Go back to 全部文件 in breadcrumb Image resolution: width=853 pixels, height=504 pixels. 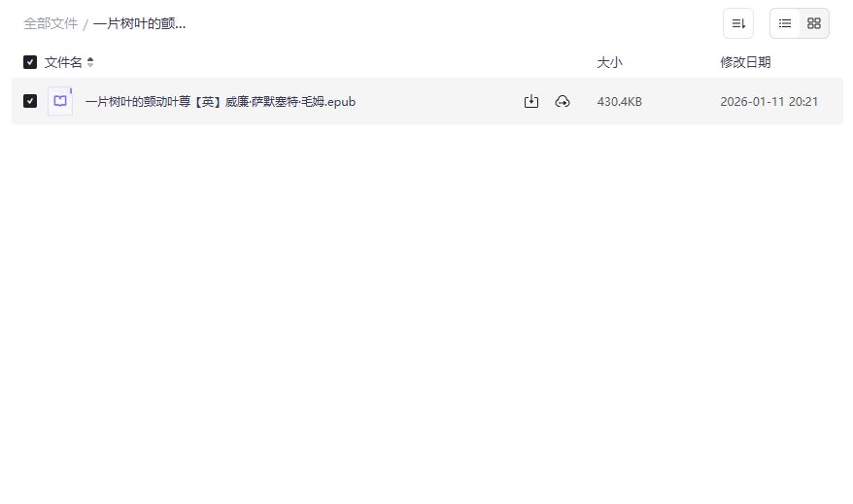[x=51, y=23]
